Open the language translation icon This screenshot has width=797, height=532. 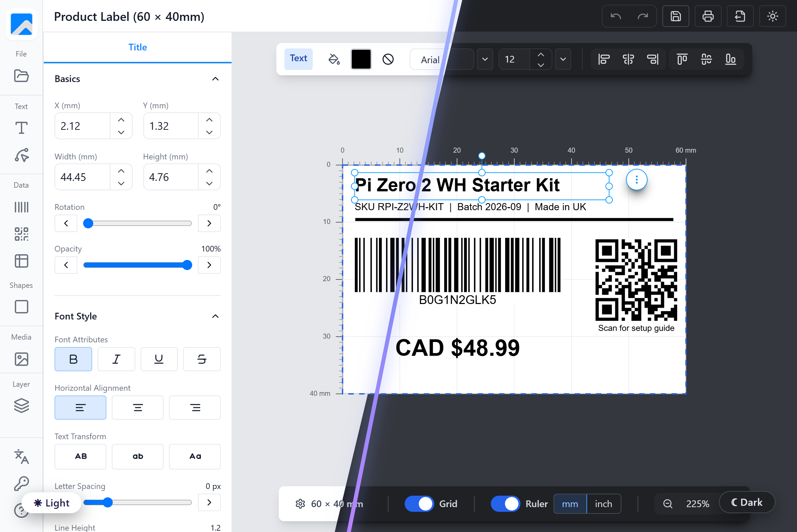(x=21, y=457)
